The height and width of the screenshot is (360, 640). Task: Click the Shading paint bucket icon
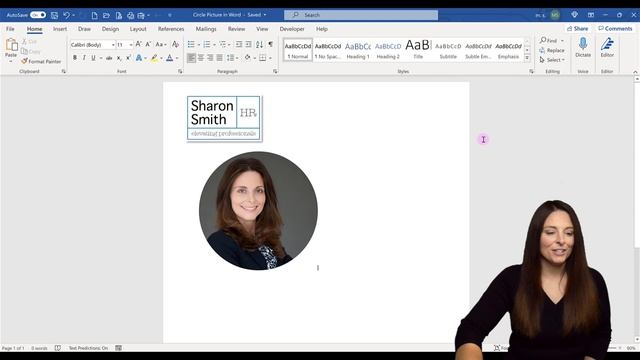(247, 58)
